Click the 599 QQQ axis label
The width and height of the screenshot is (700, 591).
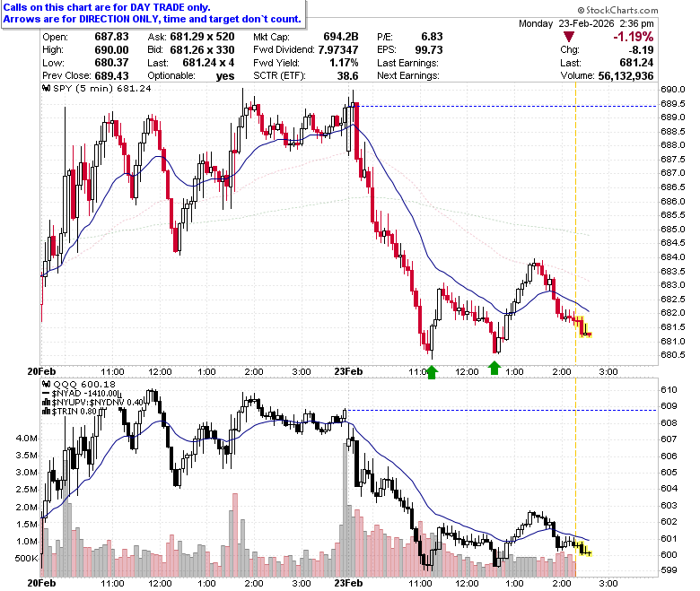pyautogui.click(x=669, y=570)
